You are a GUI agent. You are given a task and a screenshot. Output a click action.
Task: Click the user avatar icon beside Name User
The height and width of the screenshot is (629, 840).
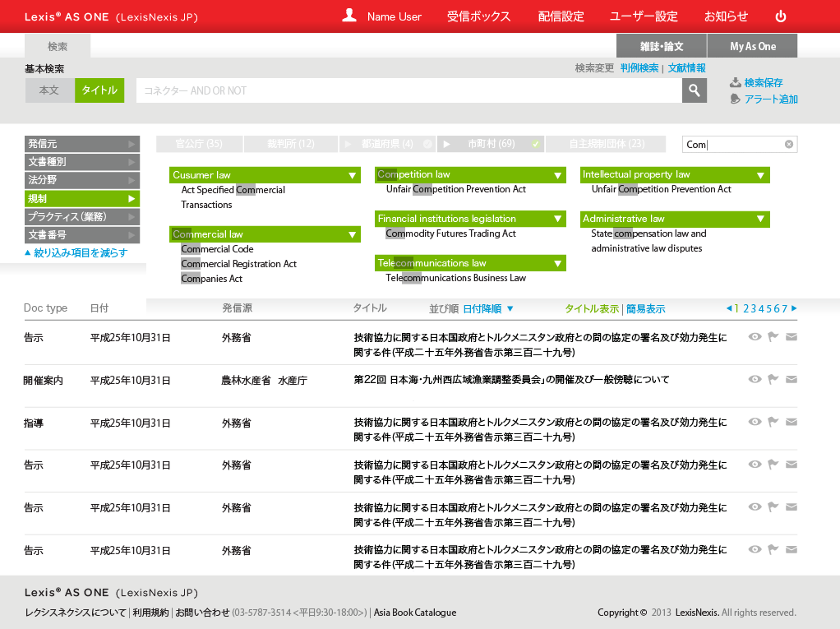(x=349, y=15)
